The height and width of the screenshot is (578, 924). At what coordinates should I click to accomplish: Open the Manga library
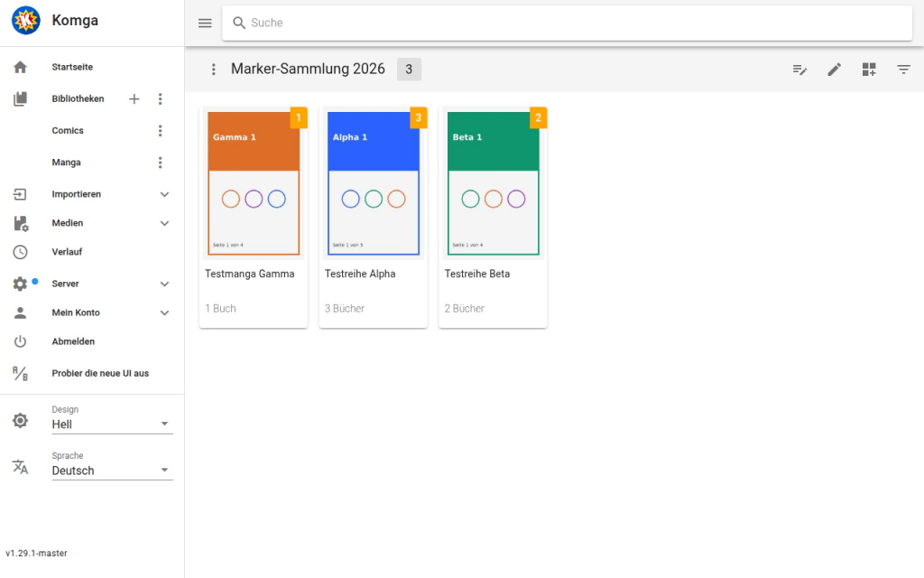click(x=66, y=163)
